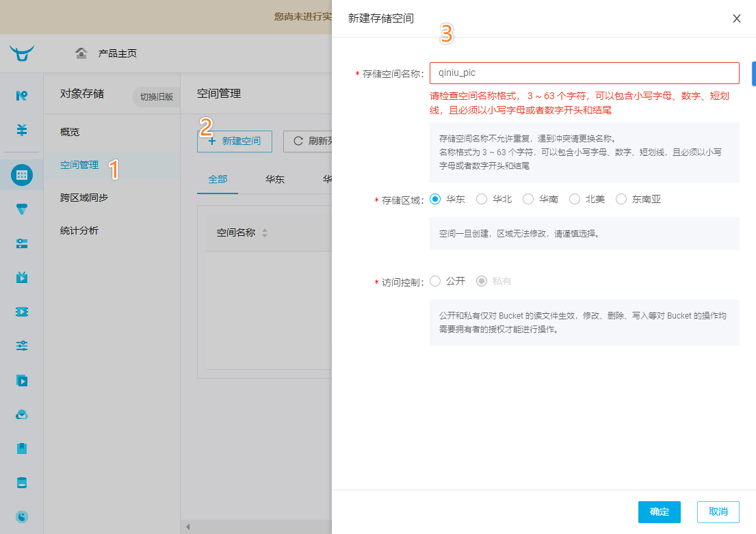Image resolution: width=756 pixels, height=534 pixels.
Task: Switch to the 华东 tab in the space list
Action: (275, 179)
